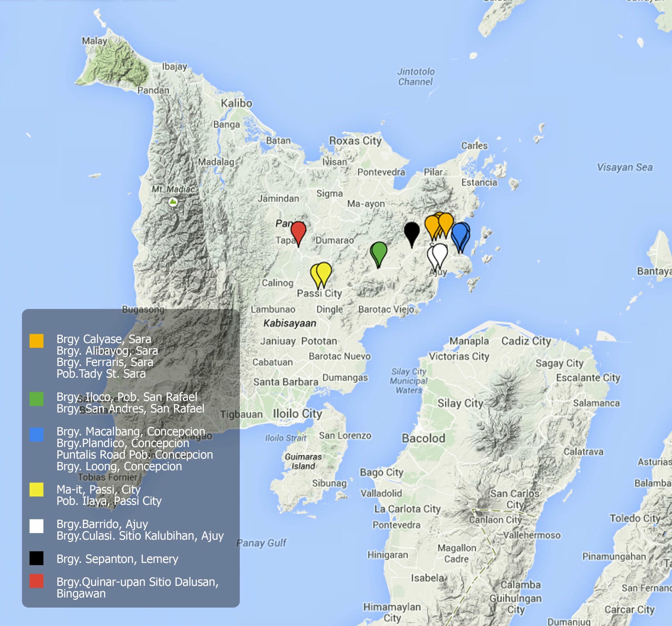Click the yellow legend color square
The width and height of the screenshot is (672, 626).
point(36,490)
